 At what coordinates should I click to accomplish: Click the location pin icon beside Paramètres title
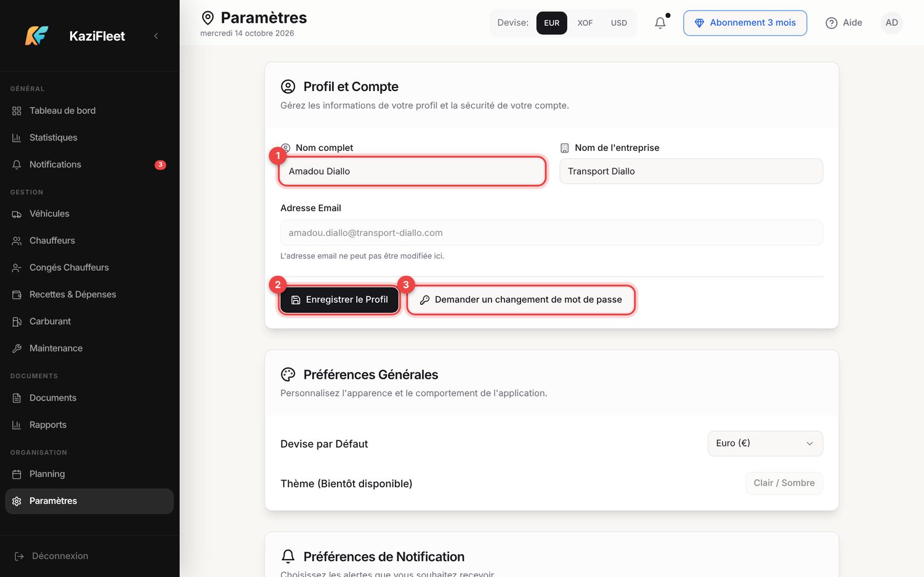(x=208, y=18)
